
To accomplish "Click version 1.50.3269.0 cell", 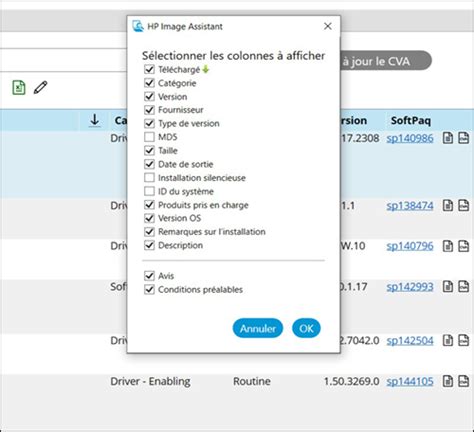I will 351,381.
